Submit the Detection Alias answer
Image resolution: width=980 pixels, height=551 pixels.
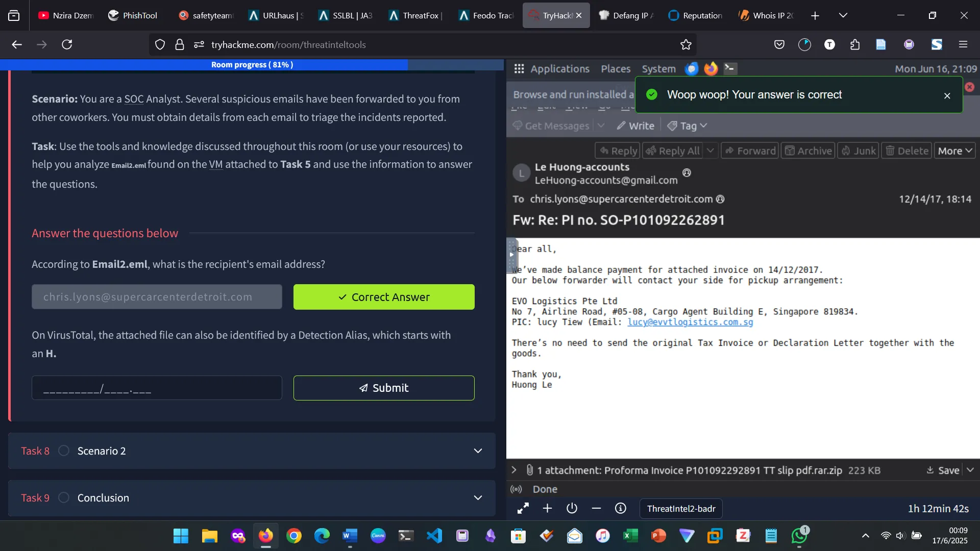384,388
